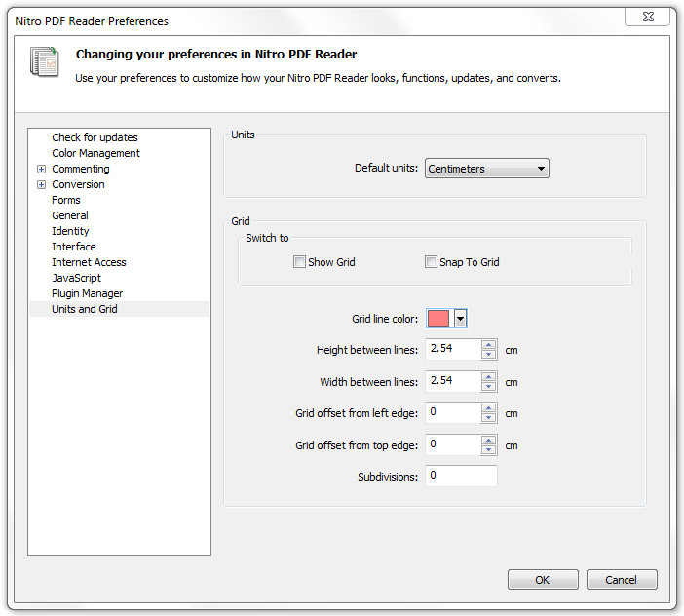Click OK to save preferences

point(543,579)
